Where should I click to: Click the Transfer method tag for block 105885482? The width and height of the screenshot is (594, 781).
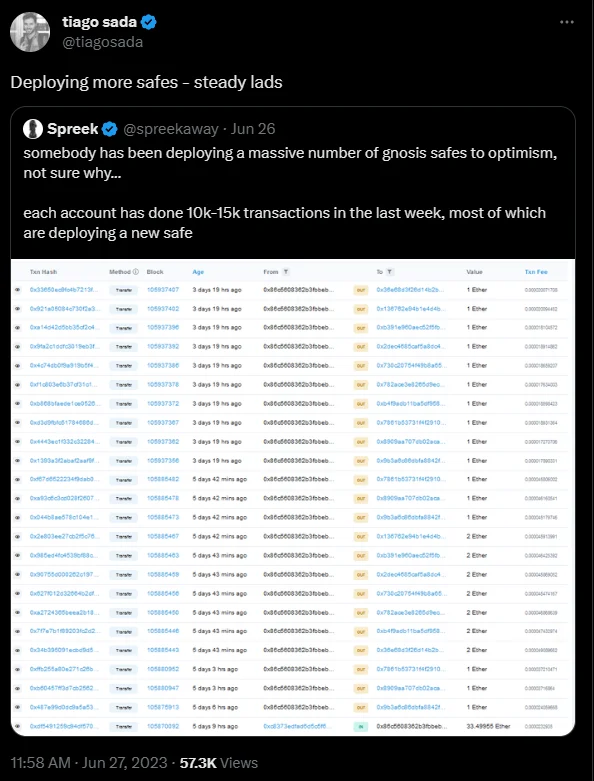[123, 480]
